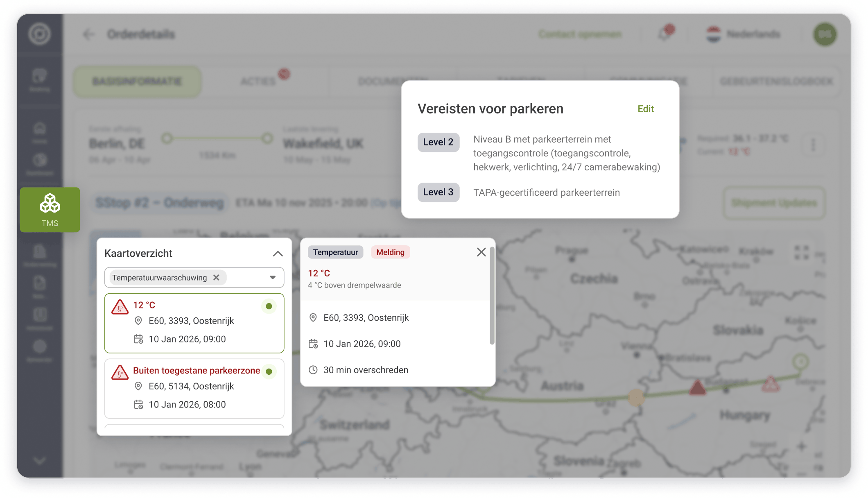Close the Temperatuur melding popup
868x498 pixels.
coord(481,252)
